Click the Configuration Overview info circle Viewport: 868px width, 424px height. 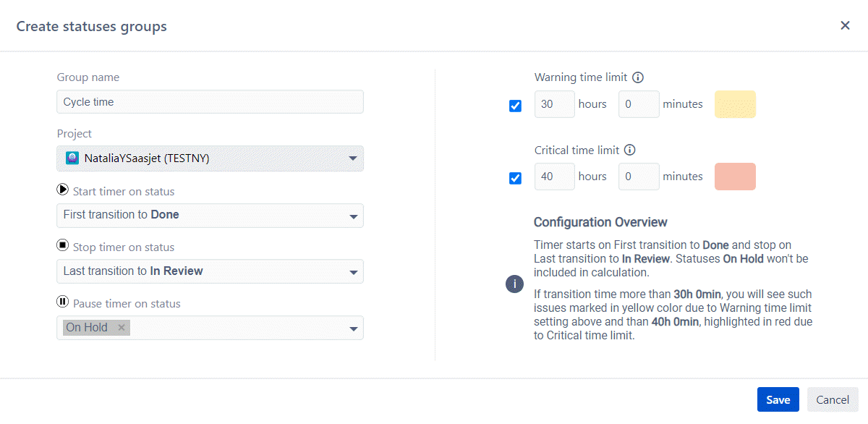coord(514,284)
